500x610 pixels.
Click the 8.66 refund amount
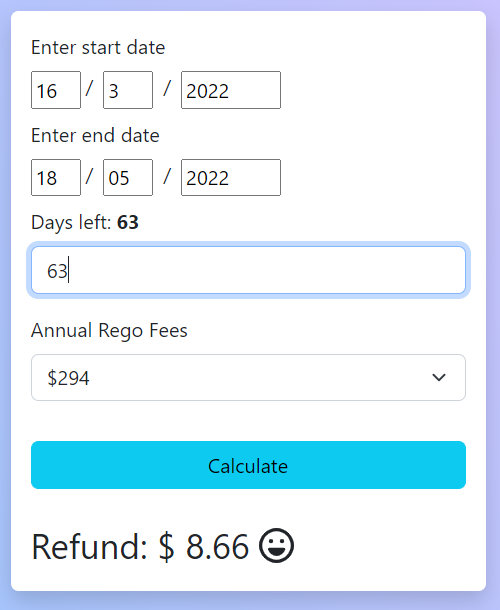(x=217, y=547)
